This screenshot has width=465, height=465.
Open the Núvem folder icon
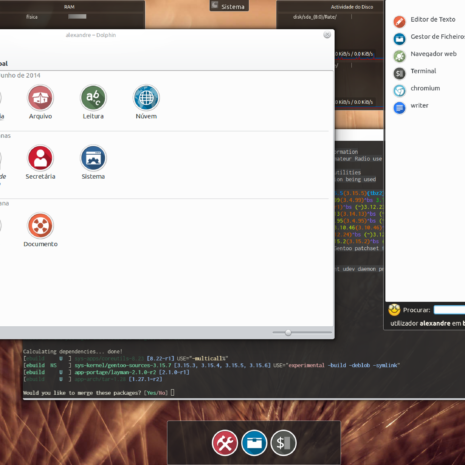[x=146, y=98]
